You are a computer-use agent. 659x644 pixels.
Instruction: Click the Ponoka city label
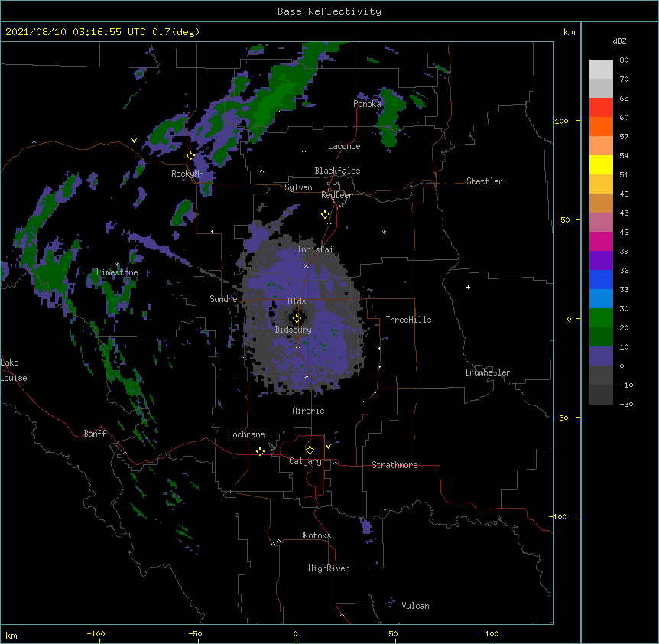367,104
